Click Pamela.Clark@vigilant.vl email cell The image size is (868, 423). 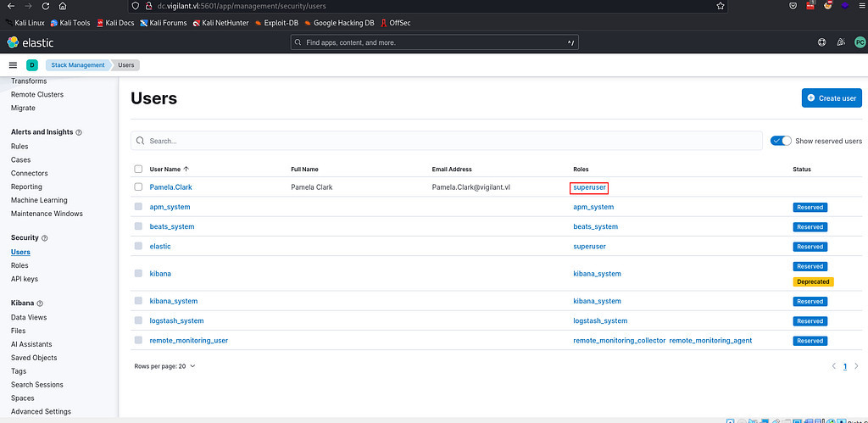(x=471, y=187)
